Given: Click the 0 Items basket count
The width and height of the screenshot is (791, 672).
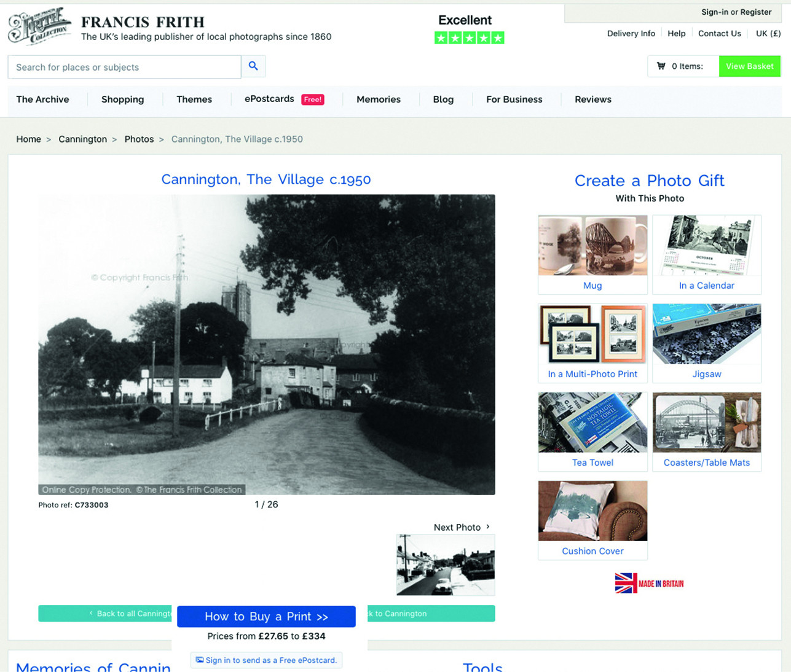Looking at the screenshot, I should pos(687,66).
